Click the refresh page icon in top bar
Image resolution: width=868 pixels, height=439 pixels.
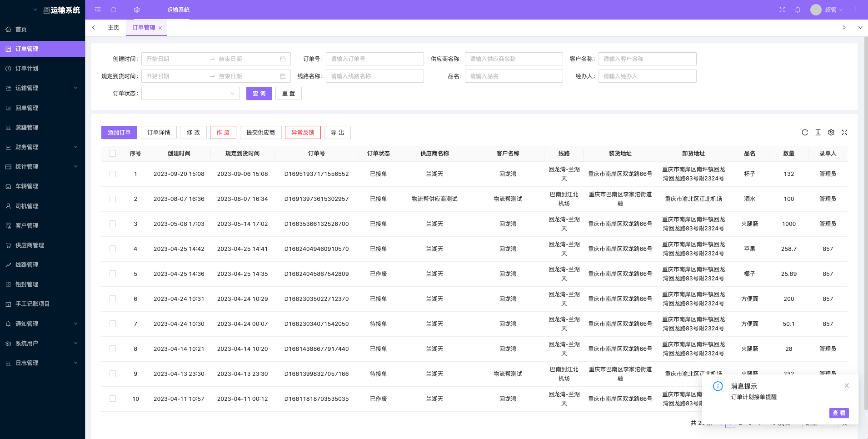pos(113,10)
